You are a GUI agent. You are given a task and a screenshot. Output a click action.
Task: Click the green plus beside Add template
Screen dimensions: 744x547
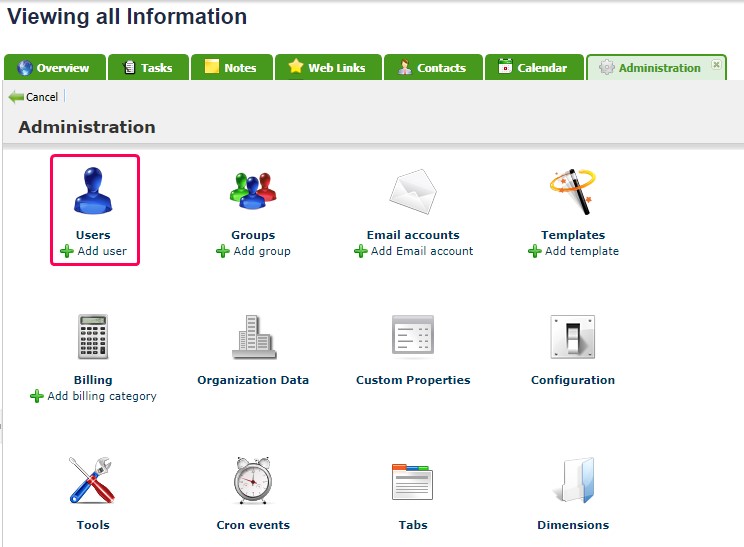pyautogui.click(x=535, y=251)
